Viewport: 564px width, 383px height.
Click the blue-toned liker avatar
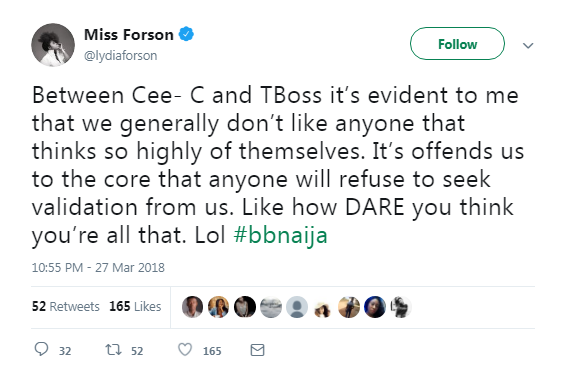click(375, 307)
